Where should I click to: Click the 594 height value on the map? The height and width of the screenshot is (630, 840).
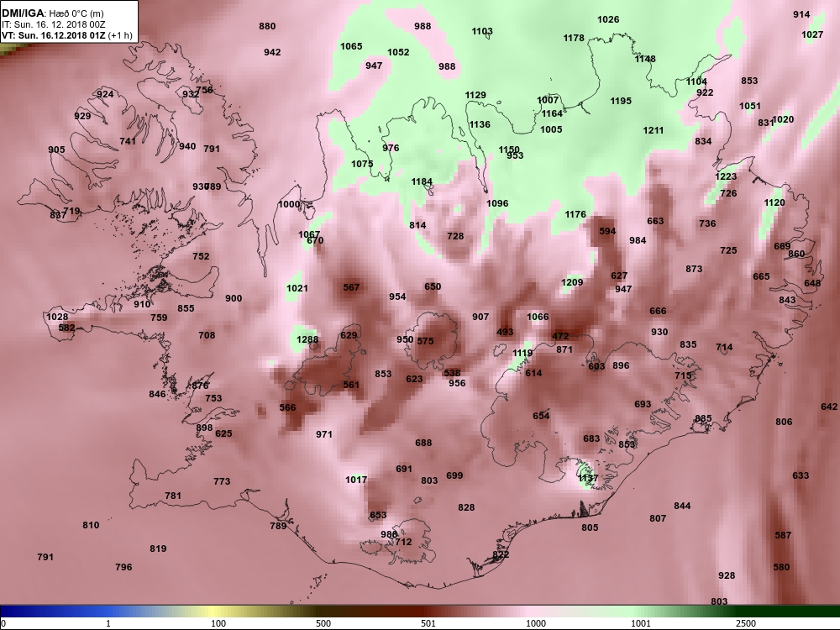point(607,231)
